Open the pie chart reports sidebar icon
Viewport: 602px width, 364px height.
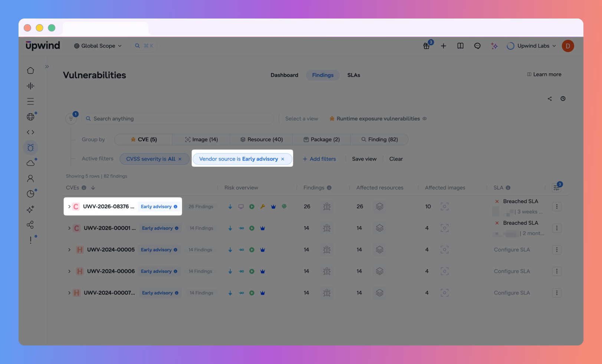30,194
